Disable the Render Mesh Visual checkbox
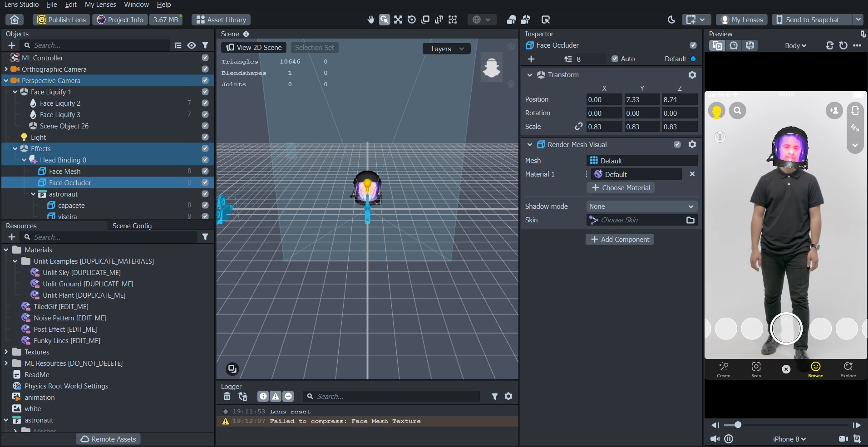This screenshot has width=868, height=447. [677, 144]
